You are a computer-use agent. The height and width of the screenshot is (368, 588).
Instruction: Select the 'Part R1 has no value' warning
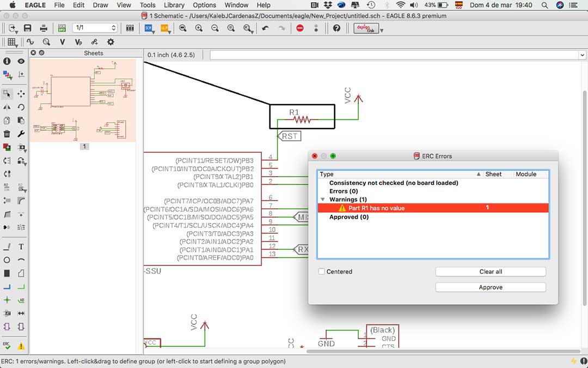(433, 208)
